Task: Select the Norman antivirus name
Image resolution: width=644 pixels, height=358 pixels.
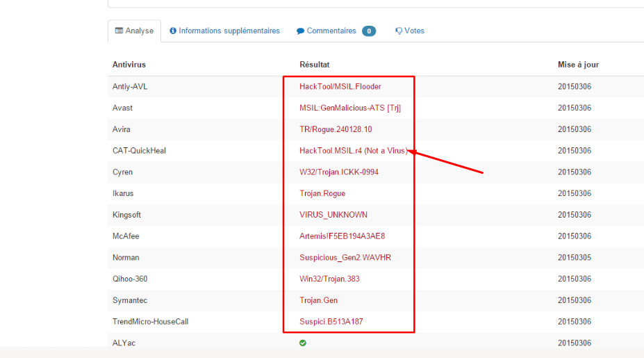Action: coord(126,258)
